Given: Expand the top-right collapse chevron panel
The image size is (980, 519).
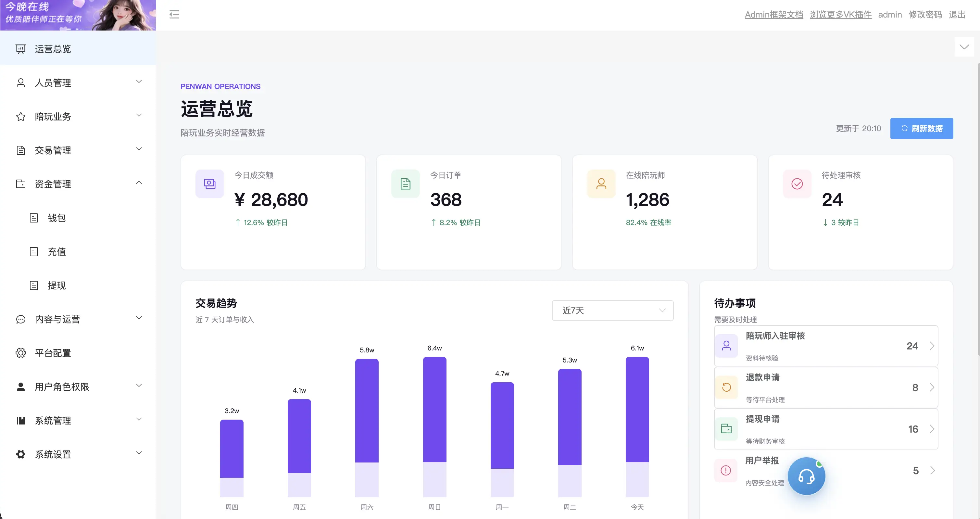Looking at the screenshot, I should pyautogui.click(x=964, y=47).
